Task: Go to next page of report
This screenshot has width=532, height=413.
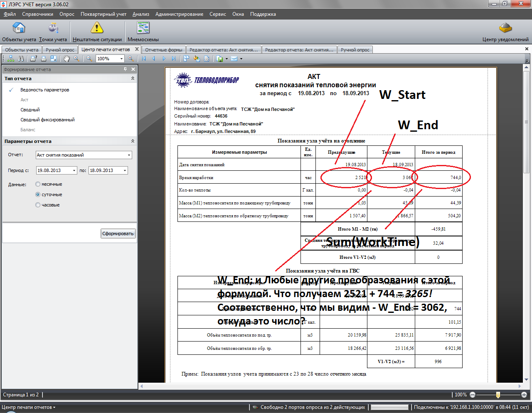Action: click(x=164, y=59)
